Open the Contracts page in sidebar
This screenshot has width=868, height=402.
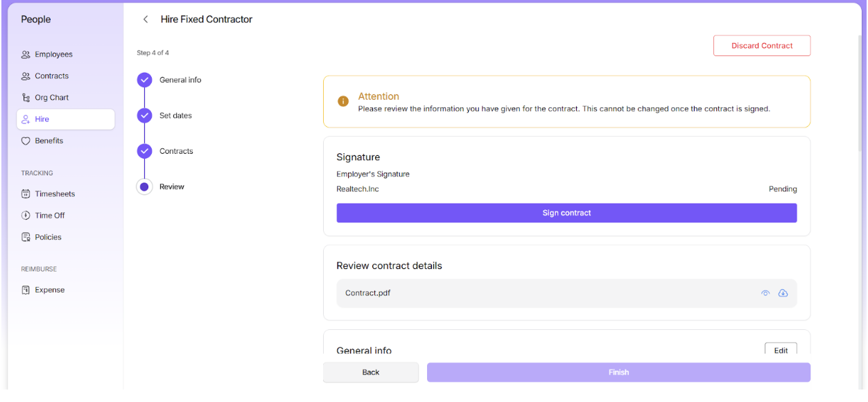click(51, 76)
